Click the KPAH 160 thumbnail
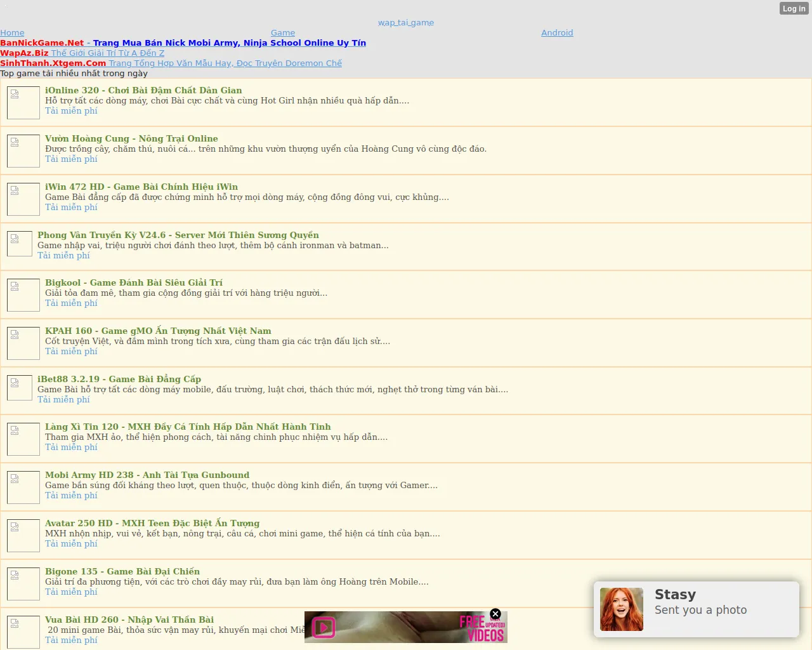 (23, 343)
